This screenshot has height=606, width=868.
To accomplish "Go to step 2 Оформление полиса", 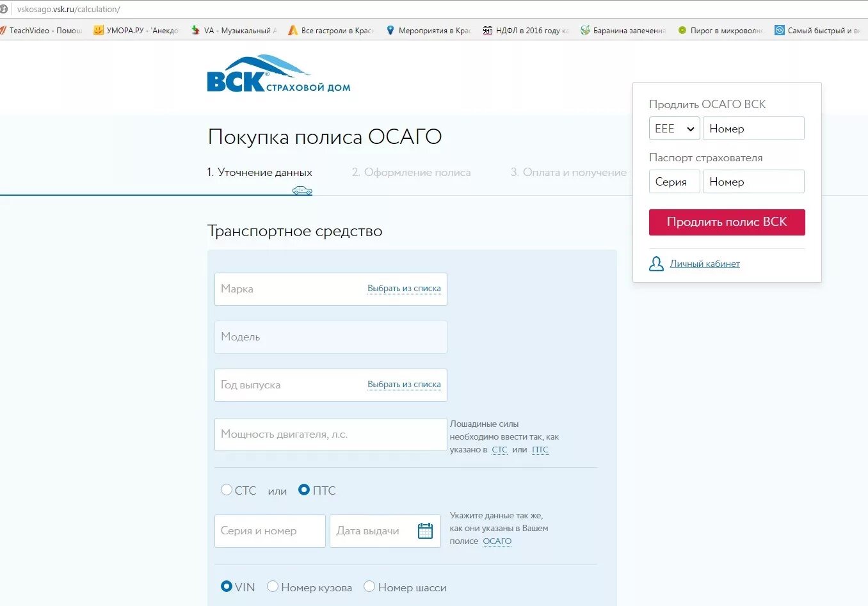I will point(411,172).
